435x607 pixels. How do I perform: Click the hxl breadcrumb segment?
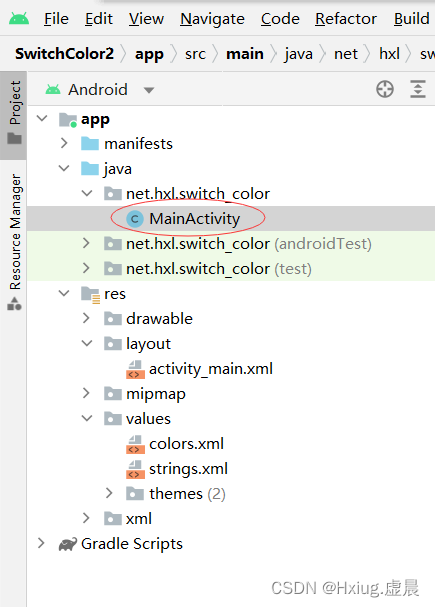(x=389, y=53)
